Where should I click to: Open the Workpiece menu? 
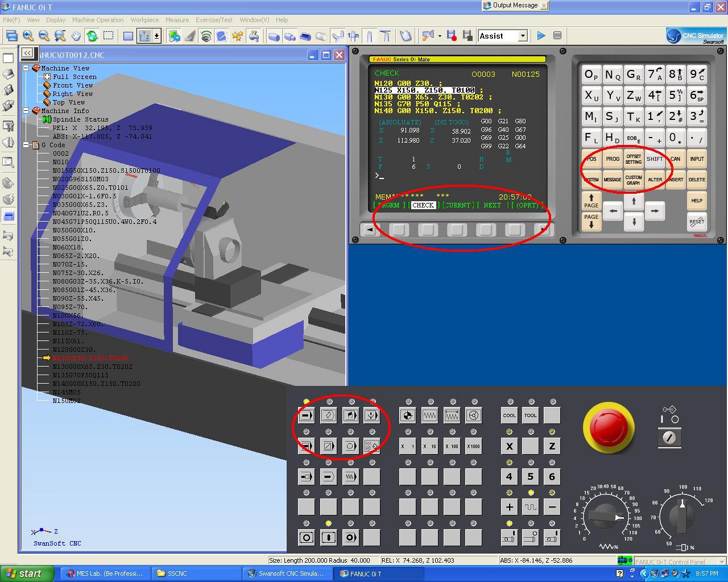[x=144, y=20]
